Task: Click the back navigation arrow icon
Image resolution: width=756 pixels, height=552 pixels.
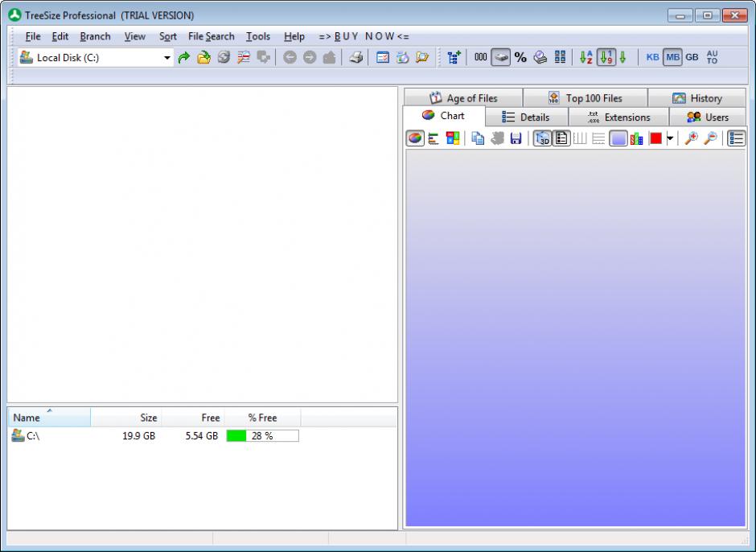Action: [290, 58]
